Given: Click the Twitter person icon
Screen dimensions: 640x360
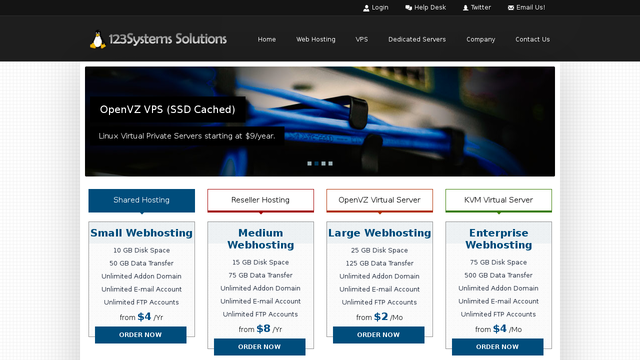Looking at the screenshot, I should [465, 8].
